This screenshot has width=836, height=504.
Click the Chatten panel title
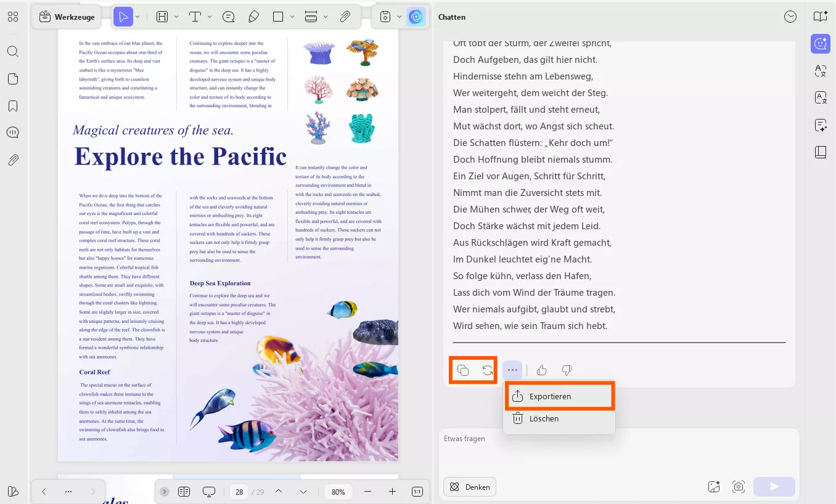click(452, 17)
